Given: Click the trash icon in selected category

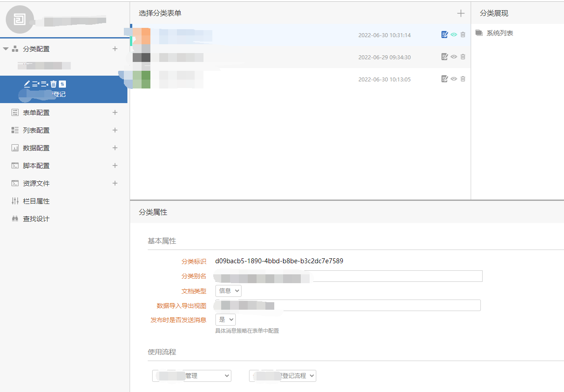Looking at the screenshot, I should (x=54, y=84).
